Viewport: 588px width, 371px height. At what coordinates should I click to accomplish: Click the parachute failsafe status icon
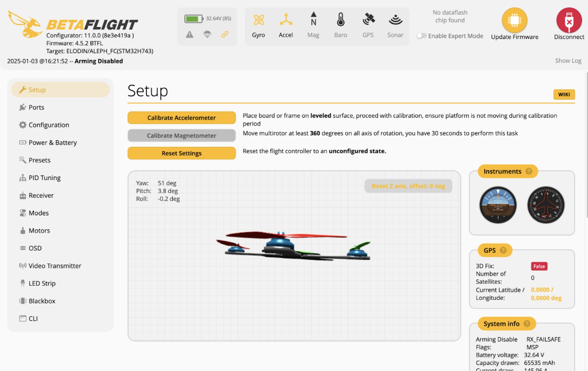coord(207,34)
